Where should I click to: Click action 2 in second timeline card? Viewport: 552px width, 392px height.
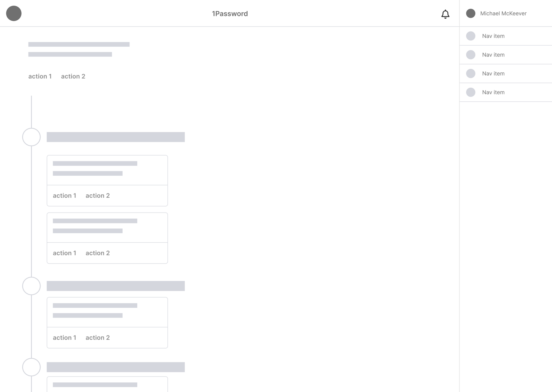pyautogui.click(x=98, y=253)
